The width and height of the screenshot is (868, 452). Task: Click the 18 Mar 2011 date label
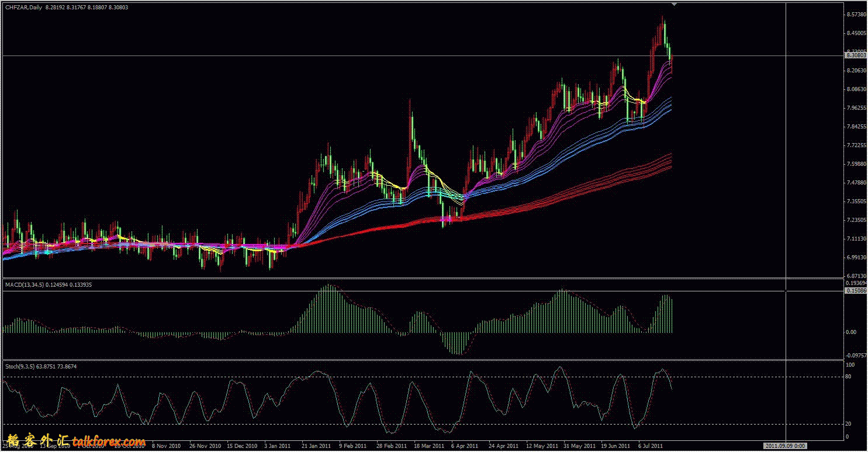point(428,446)
